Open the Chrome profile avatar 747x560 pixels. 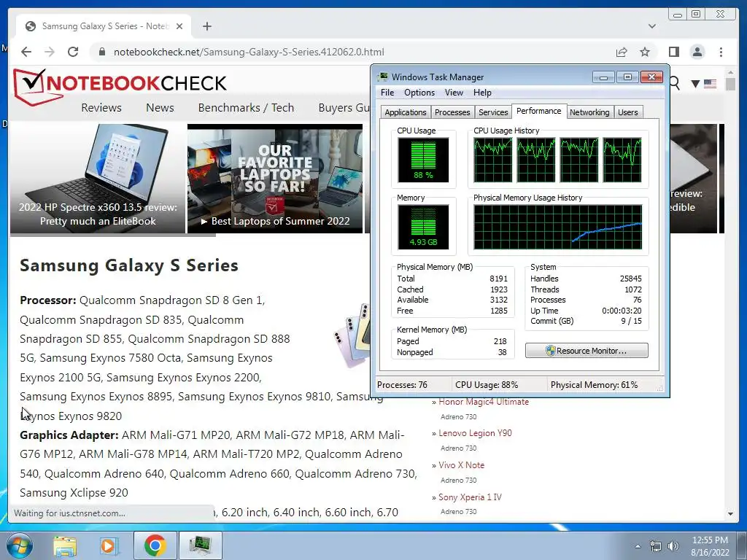697,52
